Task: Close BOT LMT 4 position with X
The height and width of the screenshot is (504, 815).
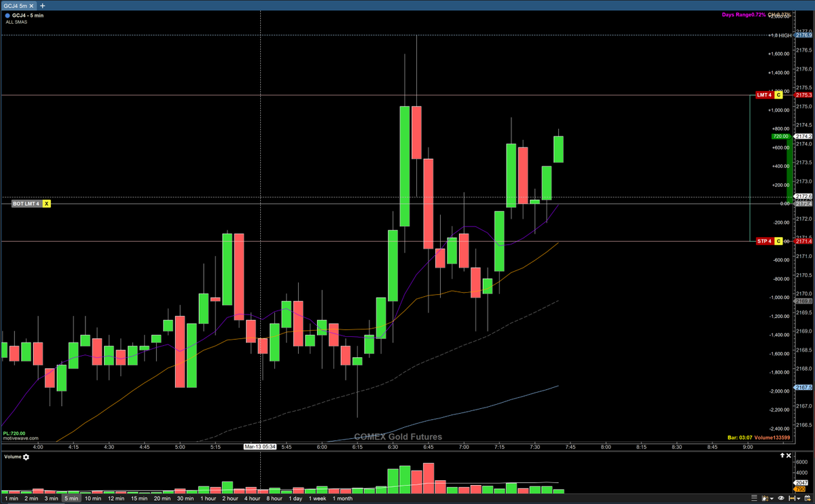Action: click(x=47, y=203)
